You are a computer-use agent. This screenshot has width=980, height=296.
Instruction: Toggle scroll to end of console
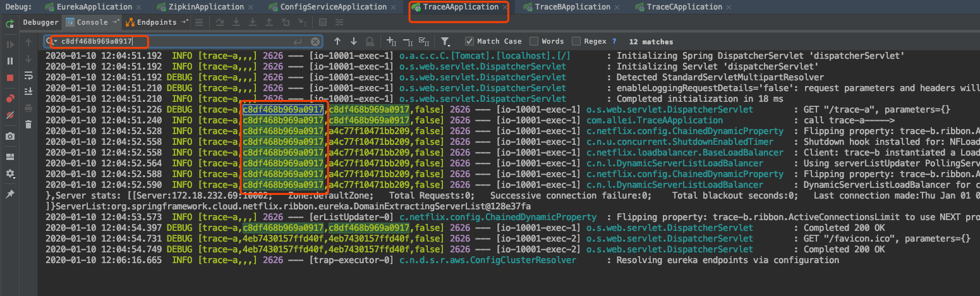point(28,92)
